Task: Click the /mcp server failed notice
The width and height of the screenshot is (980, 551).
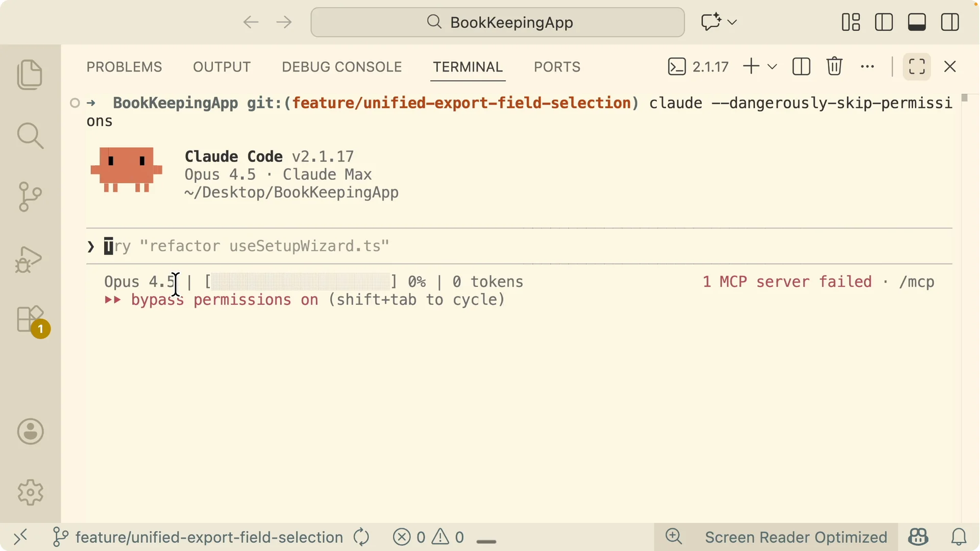Action: [x=818, y=282]
